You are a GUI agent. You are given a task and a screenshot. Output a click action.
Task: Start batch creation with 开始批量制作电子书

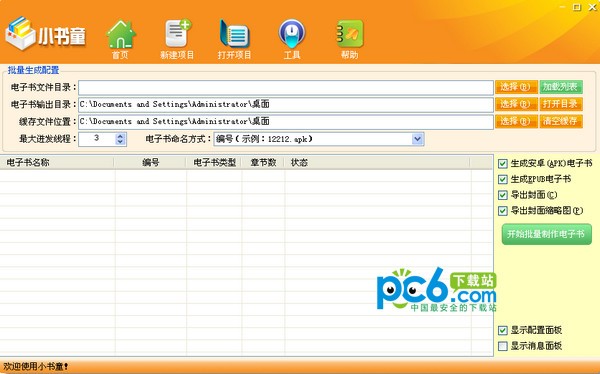[x=546, y=234]
